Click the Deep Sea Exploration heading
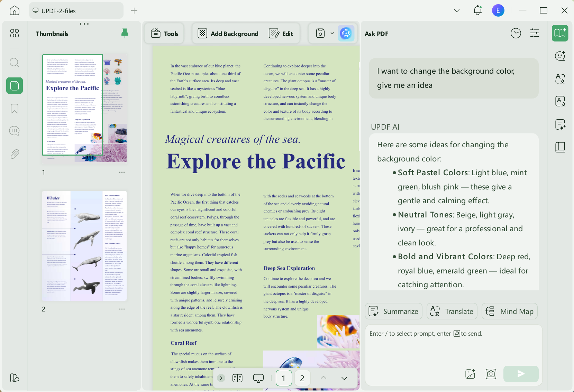 [289, 268]
